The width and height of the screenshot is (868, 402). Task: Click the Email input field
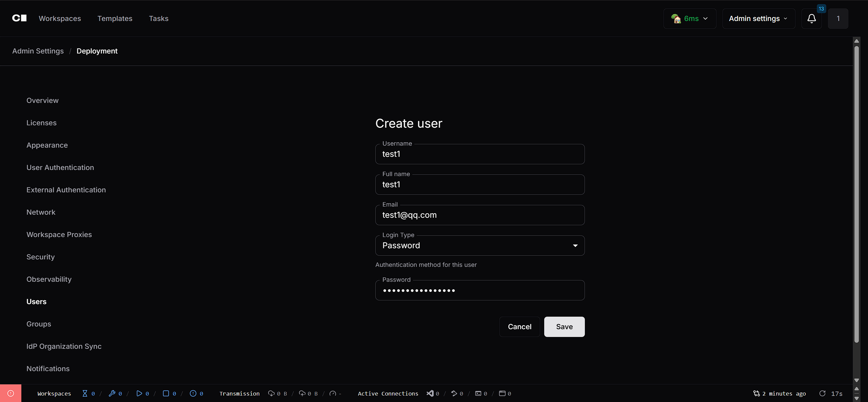coord(480,215)
